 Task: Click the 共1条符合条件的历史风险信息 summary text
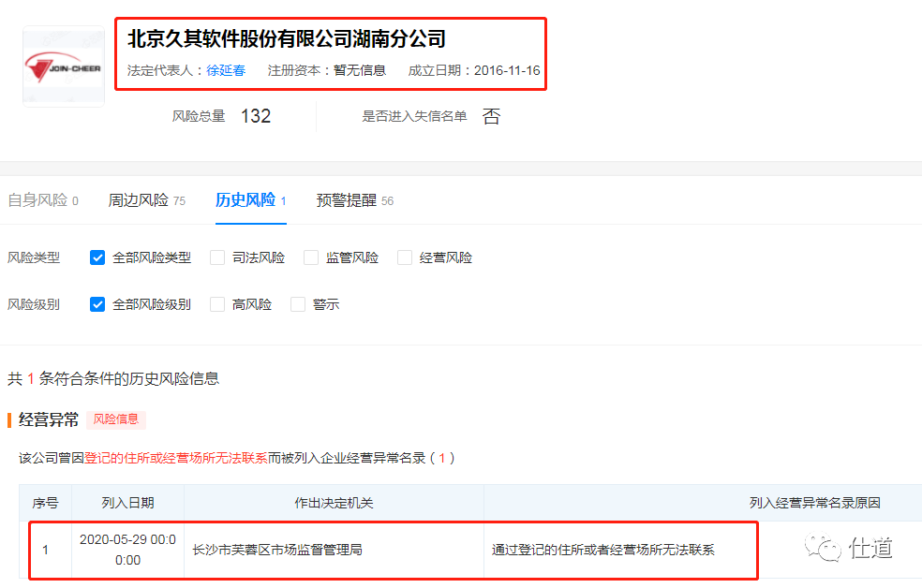pyautogui.click(x=112, y=378)
